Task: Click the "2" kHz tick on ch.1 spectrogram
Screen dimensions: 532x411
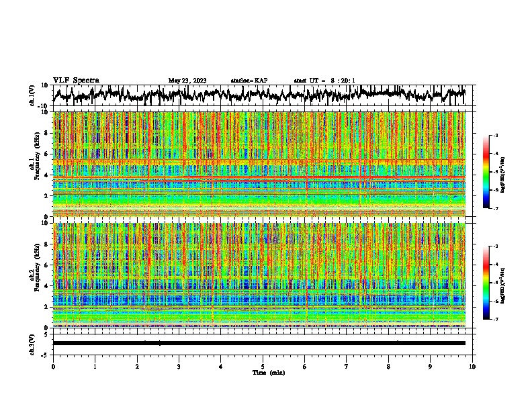Action: click(x=46, y=196)
